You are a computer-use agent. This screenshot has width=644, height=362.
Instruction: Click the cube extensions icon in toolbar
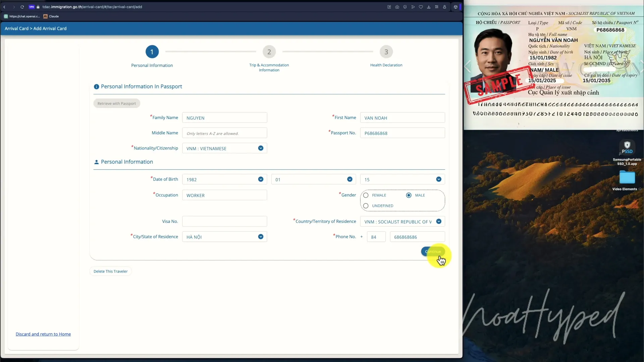(455, 7)
